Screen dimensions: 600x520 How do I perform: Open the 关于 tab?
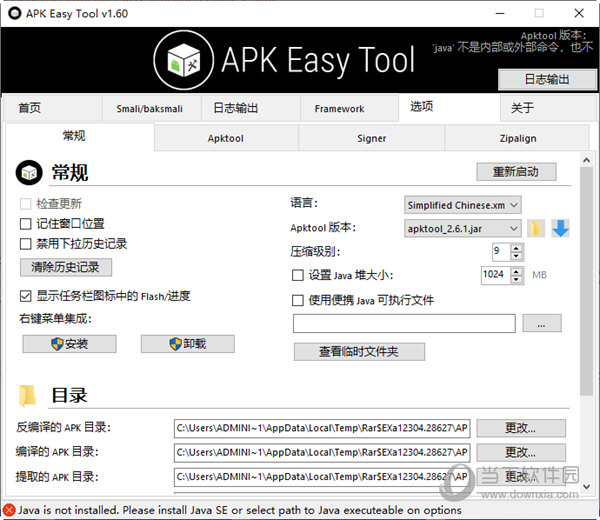(549, 108)
